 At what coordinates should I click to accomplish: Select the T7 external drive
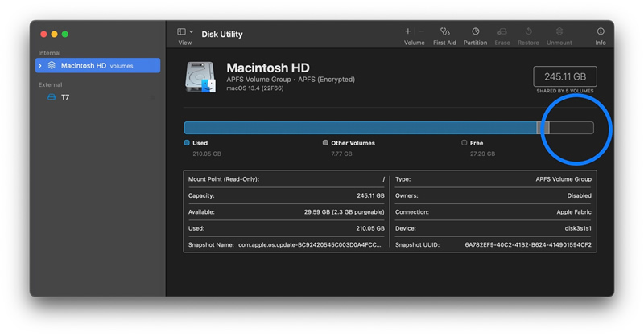pyautogui.click(x=97, y=97)
